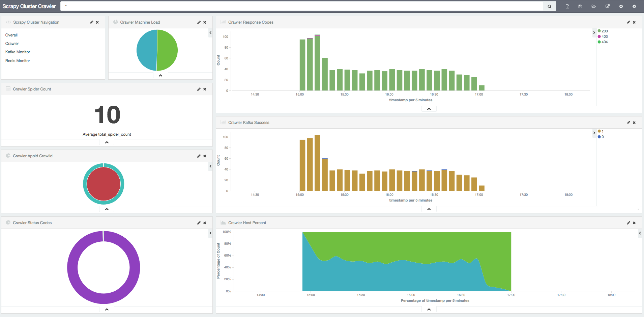Share the dashboard with the export icon

[x=608, y=6]
